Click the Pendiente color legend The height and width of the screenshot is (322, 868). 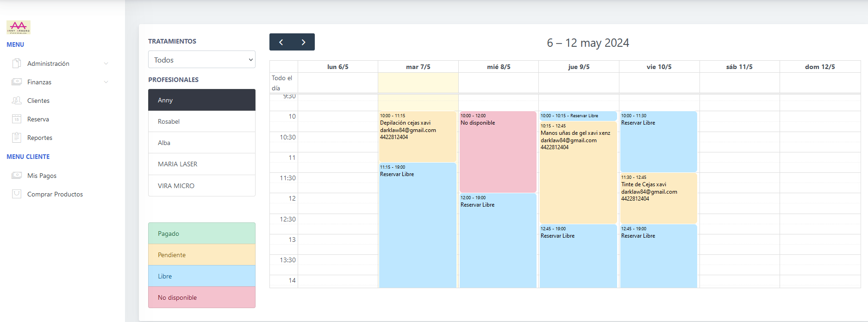pos(202,255)
